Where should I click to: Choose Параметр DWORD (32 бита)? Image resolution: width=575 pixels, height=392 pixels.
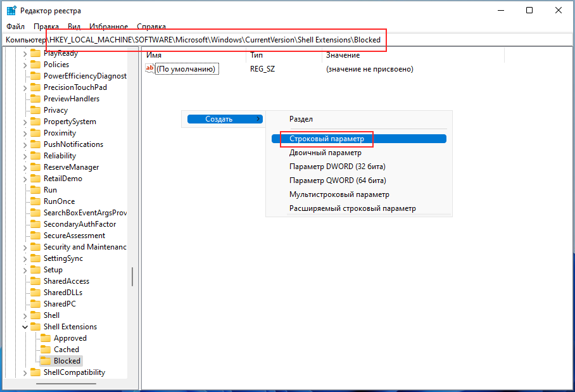tap(359, 167)
